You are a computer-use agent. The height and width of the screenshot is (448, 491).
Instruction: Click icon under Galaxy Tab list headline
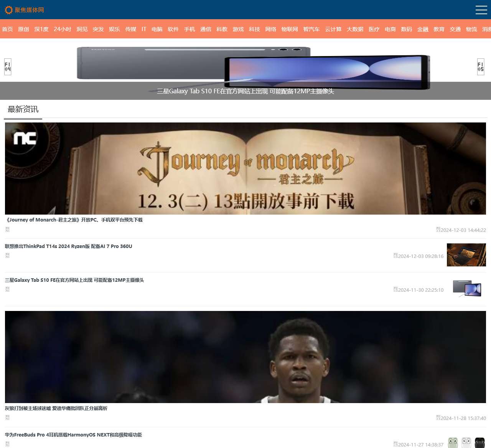coord(7,289)
